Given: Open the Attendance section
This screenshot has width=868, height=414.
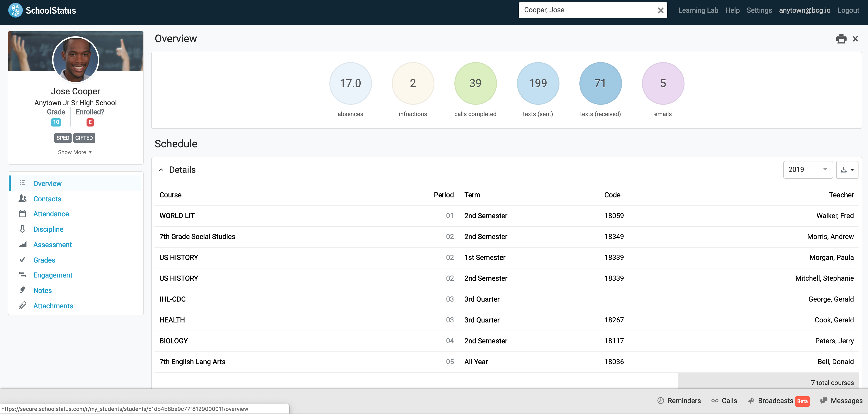Looking at the screenshot, I should tap(51, 214).
